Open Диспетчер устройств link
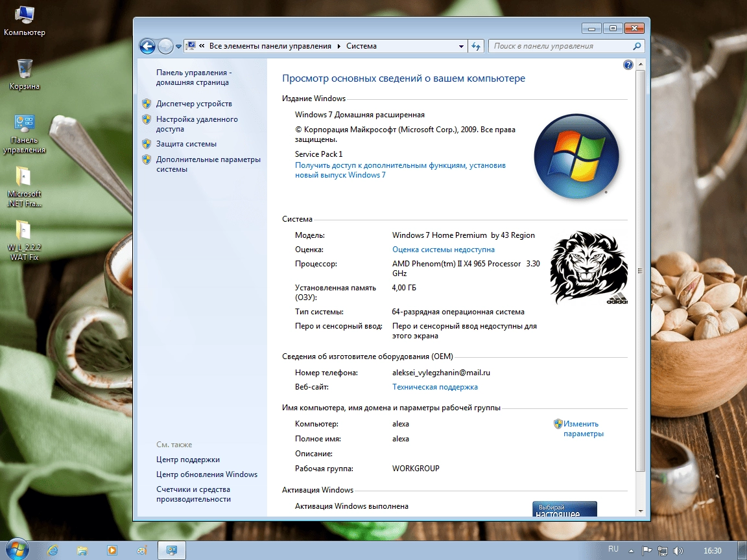Viewport: 747px width, 560px height. point(194,103)
